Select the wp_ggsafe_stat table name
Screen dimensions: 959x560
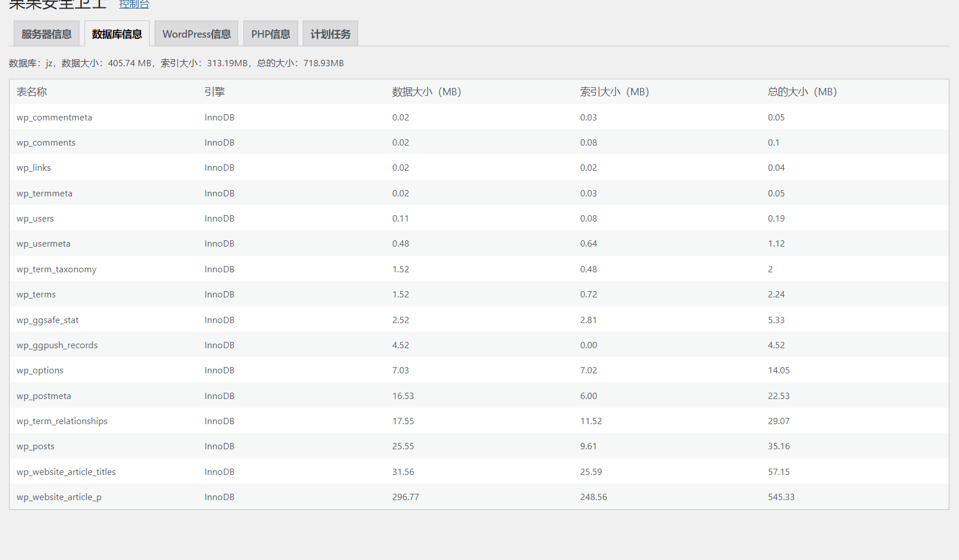point(47,320)
